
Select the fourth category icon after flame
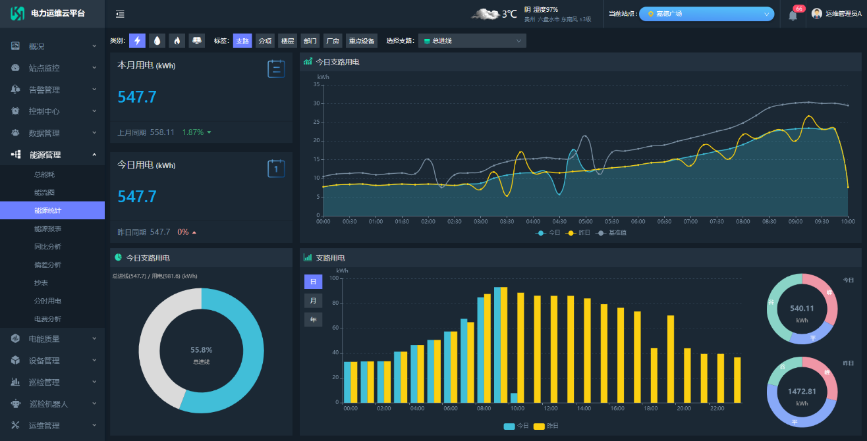pyautogui.click(x=197, y=41)
